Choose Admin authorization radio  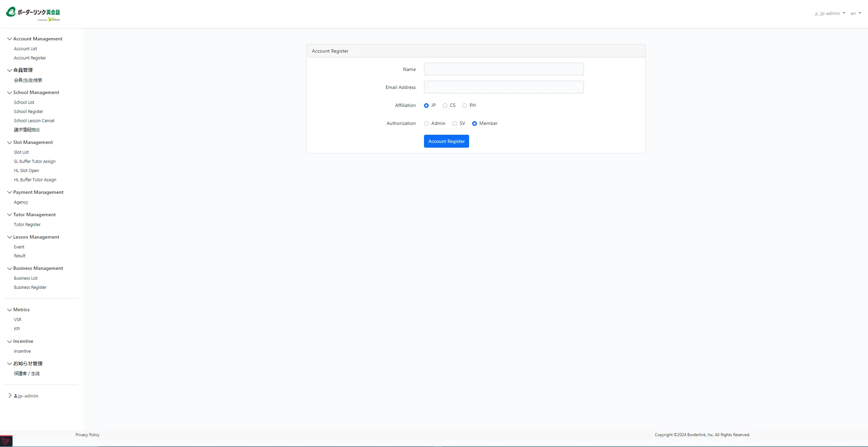(426, 124)
